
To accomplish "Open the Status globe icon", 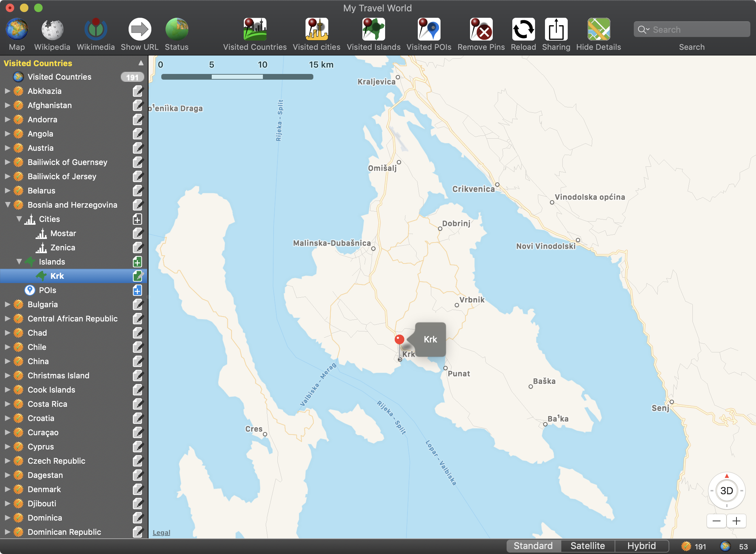I will [177, 30].
